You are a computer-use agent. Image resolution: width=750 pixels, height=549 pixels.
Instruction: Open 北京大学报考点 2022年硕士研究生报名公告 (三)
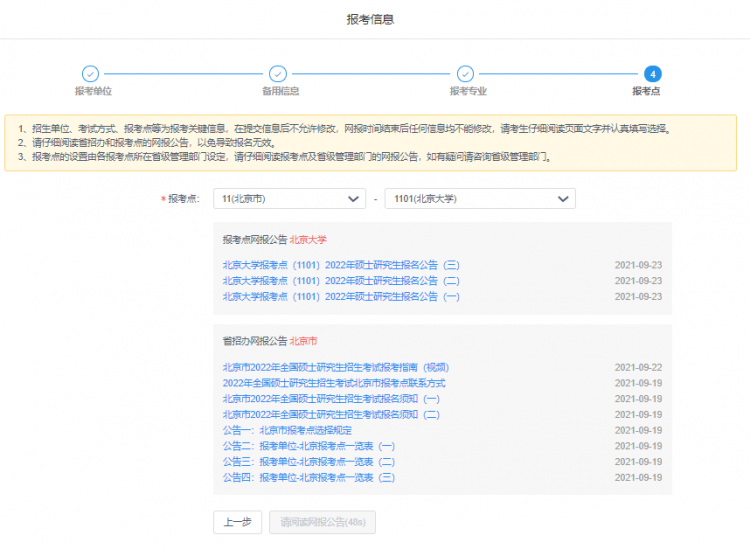click(341, 265)
